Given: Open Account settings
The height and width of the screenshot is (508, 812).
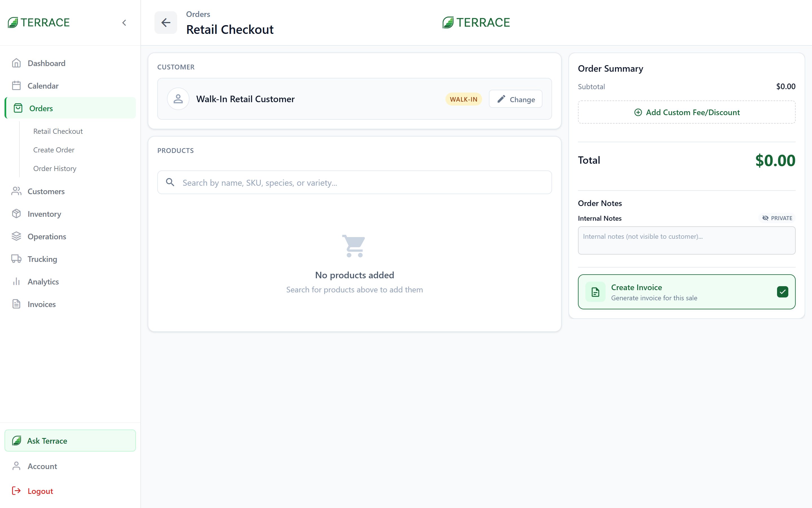Looking at the screenshot, I should tap(70, 466).
